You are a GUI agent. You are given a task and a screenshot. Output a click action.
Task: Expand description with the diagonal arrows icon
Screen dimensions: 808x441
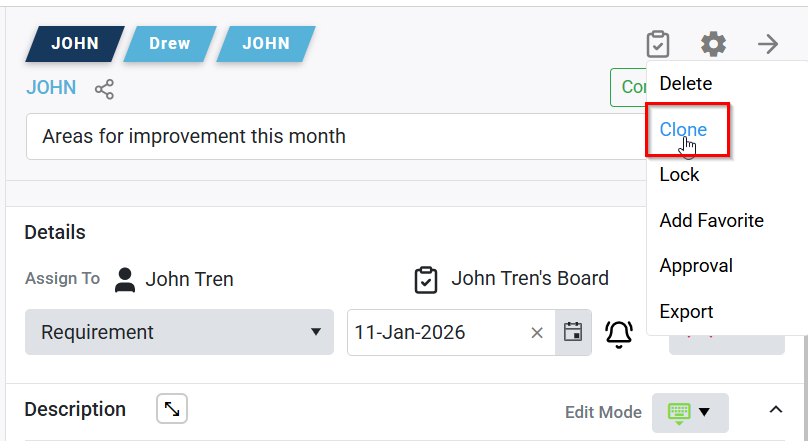coord(172,409)
